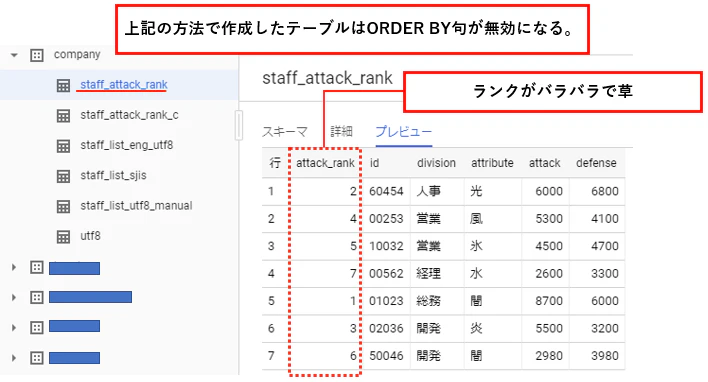Click division cell 総務
Viewport: 708px width, 382px height.
429,301
